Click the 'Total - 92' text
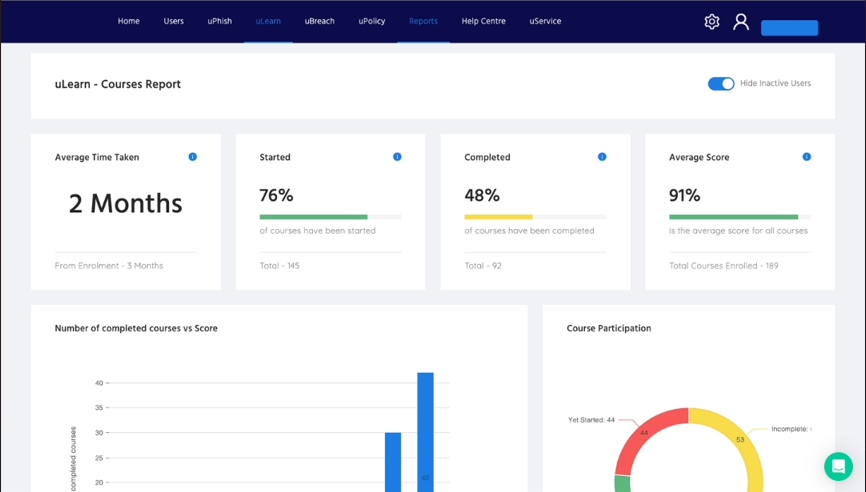This screenshot has height=492, width=866. [483, 266]
